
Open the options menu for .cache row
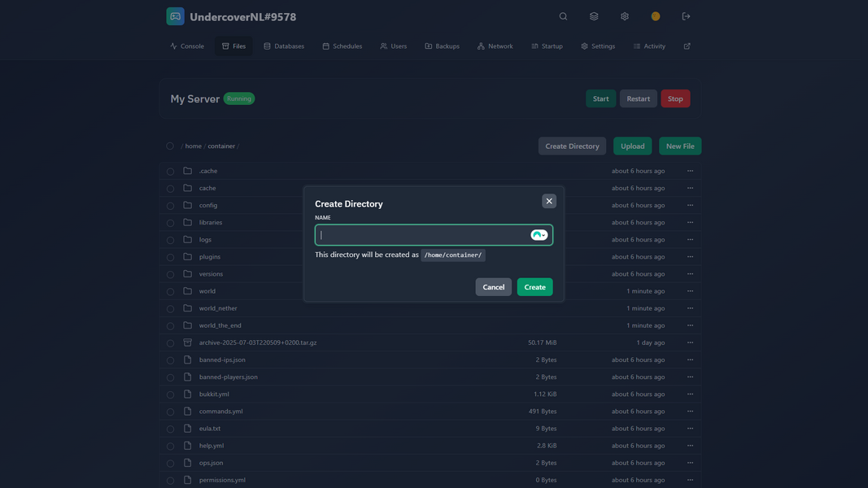(691, 171)
